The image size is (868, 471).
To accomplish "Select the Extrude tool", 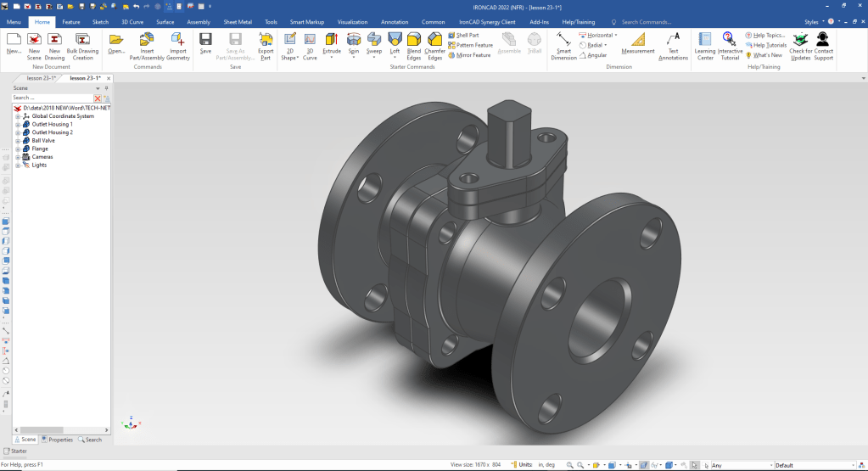I will pos(332,39).
